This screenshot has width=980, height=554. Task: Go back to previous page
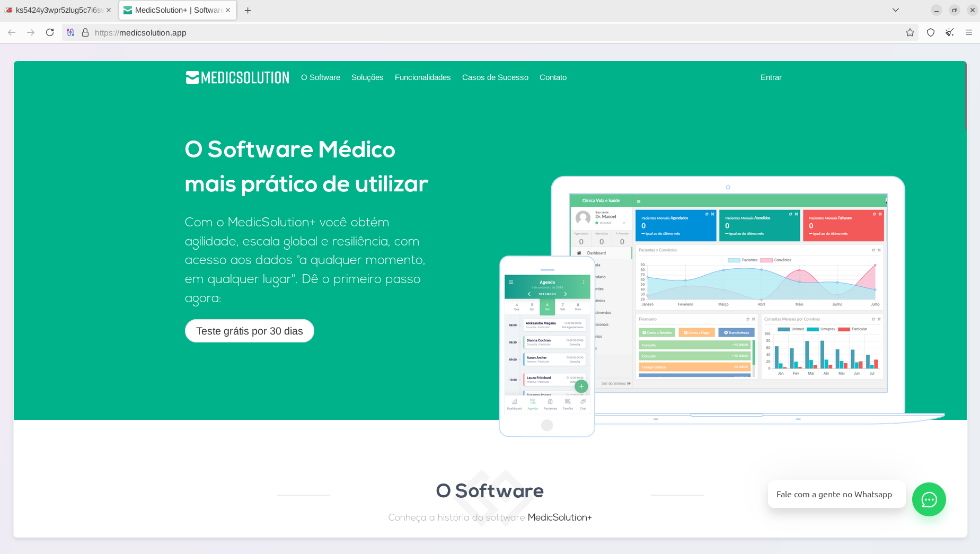pos(12,32)
